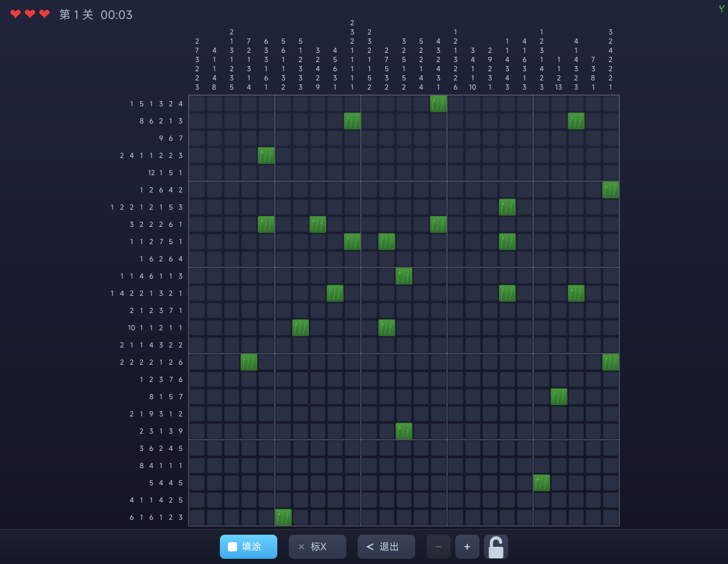Select the grass tile in the top grid row
This screenshot has width=728, height=564.
click(x=438, y=104)
